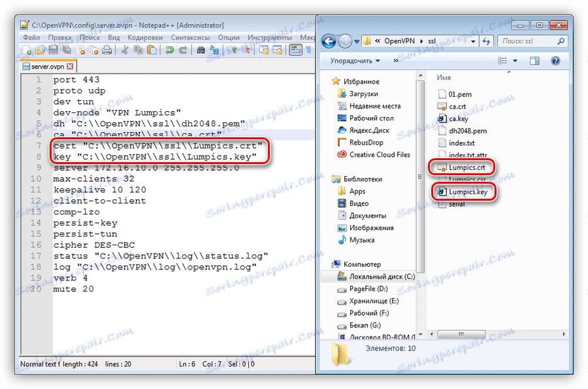Click the Synchronize vertical scrolling icon
The width and height of the screenshot is (588, 389).
point(264,50)
